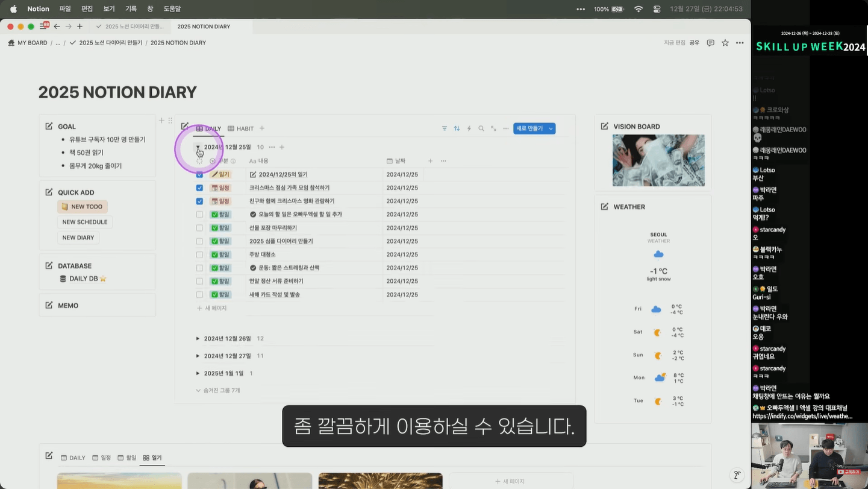
Task: Open the Apple menu
Action: (13, 9)
